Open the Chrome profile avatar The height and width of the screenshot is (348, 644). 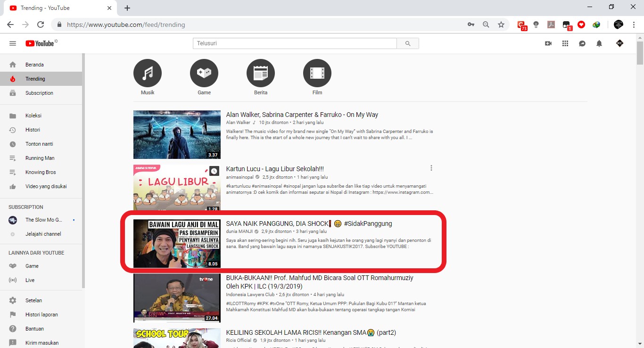(619, 25)
